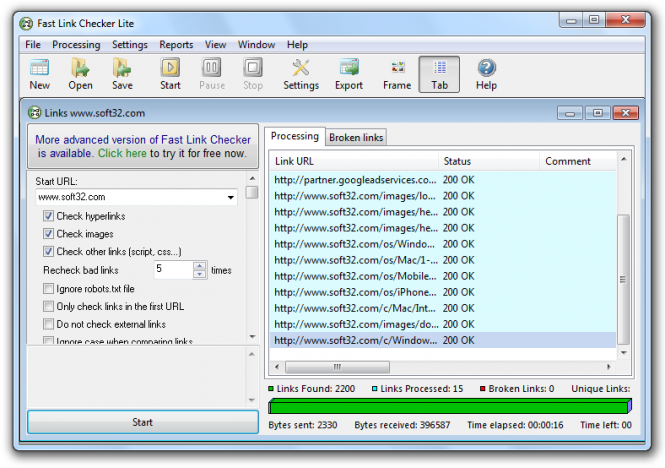Click scroll down arrow in link list

(x=623, y=353)
